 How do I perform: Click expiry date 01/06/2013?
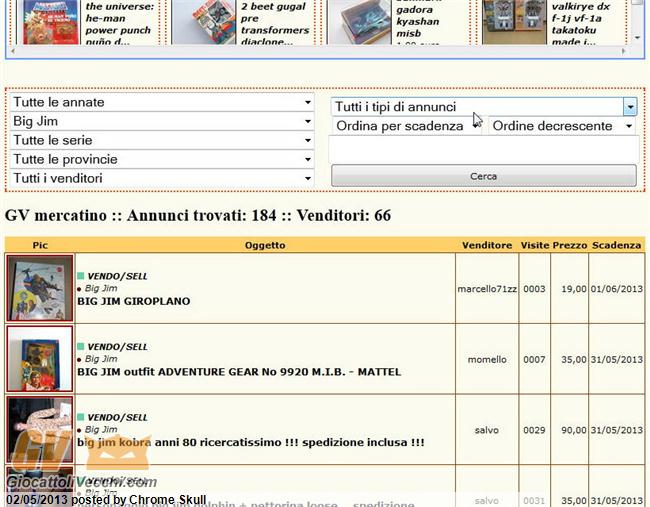point(617,289)
